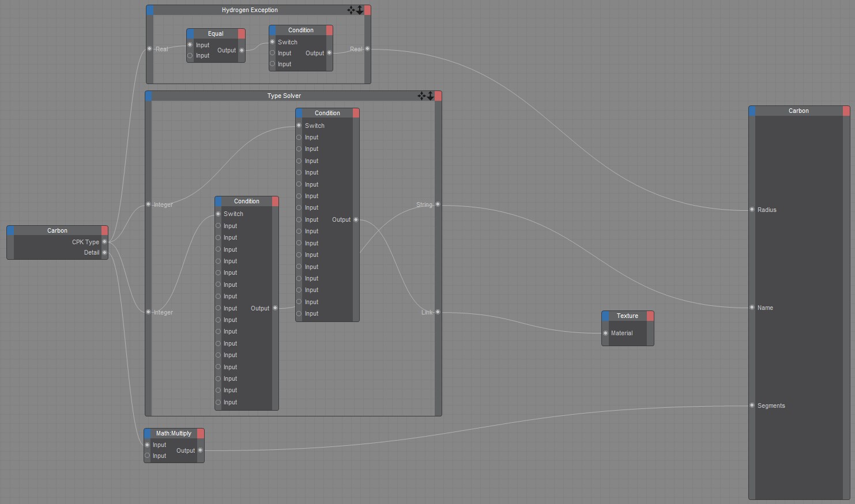Open blue corner of rightmost Condition node in Type Solver

click(299, 113)
